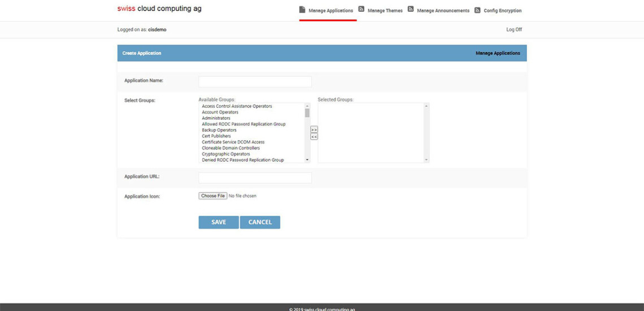Click the CANCEL button
Viewport: 644px width, 311px height.
click(260, 222)
